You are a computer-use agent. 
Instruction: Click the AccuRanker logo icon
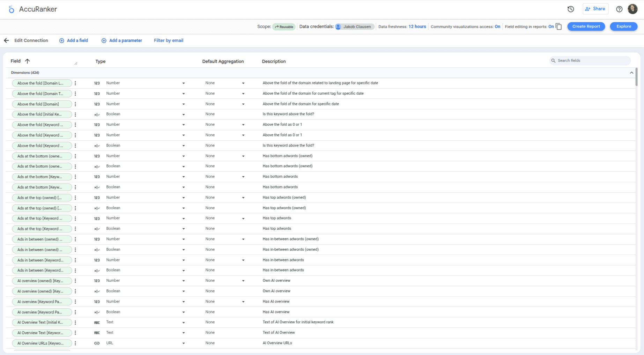(x=12, y=9)
